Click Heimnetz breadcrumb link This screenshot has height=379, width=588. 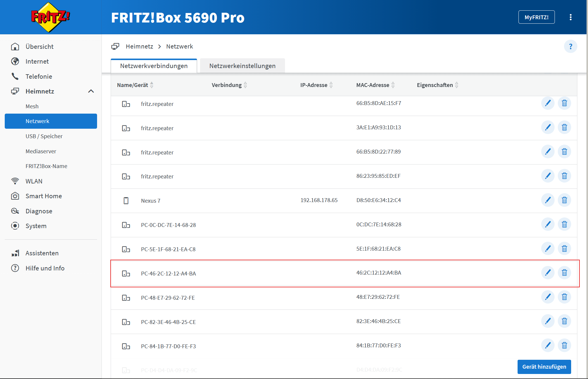[x=139, y=46]
